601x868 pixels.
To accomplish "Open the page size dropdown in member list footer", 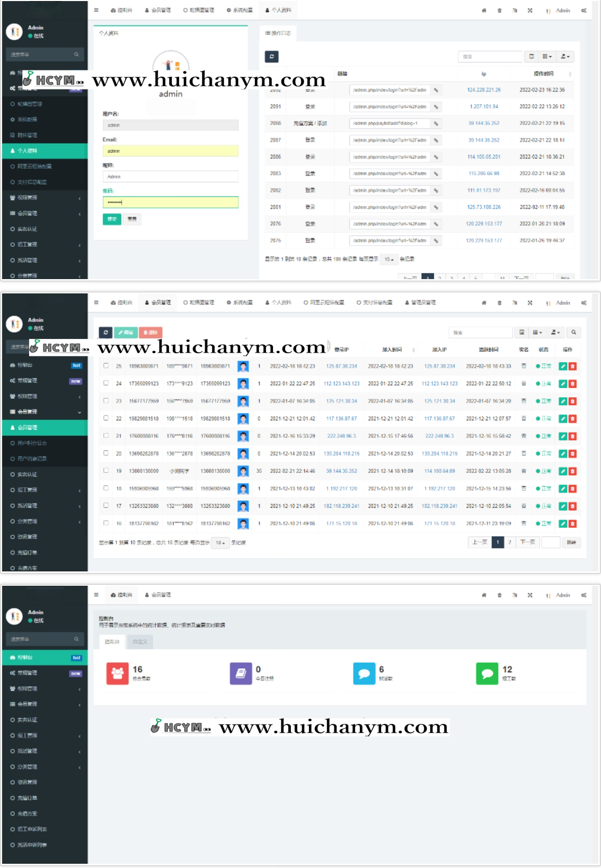I will (x=220, y=543).
